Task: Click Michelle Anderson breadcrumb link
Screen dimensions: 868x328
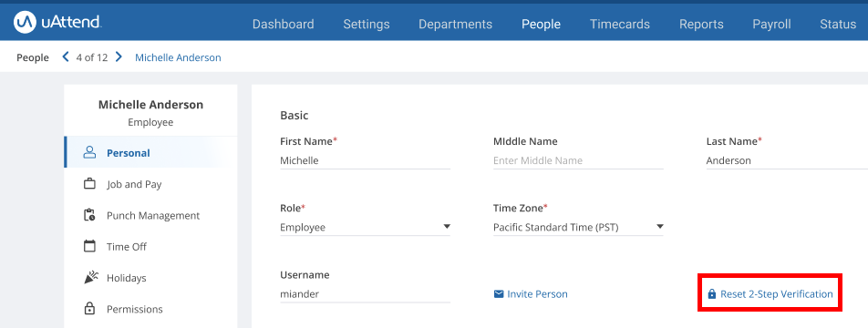Action: pos(178,57)
